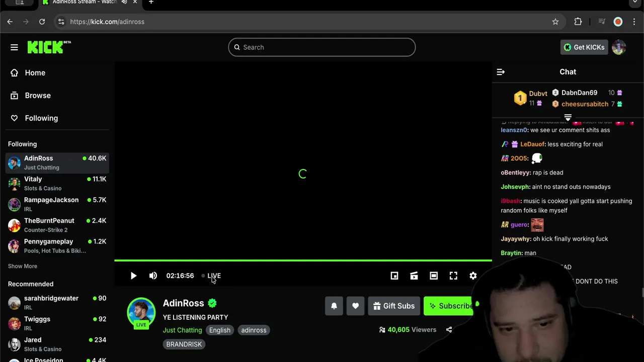Open recommended channel Twigggs
The height and width of the screenshot is (362, 644).
(x=57, y=323)
